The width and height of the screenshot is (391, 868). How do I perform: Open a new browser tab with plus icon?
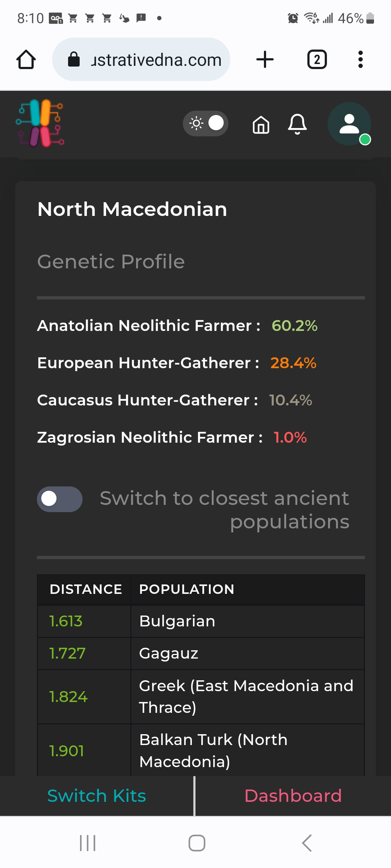click(x=265, y=59)
